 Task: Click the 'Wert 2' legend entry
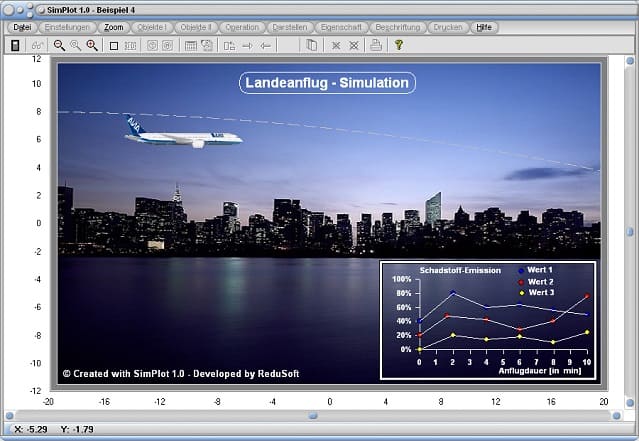click(x=535, y=282)
